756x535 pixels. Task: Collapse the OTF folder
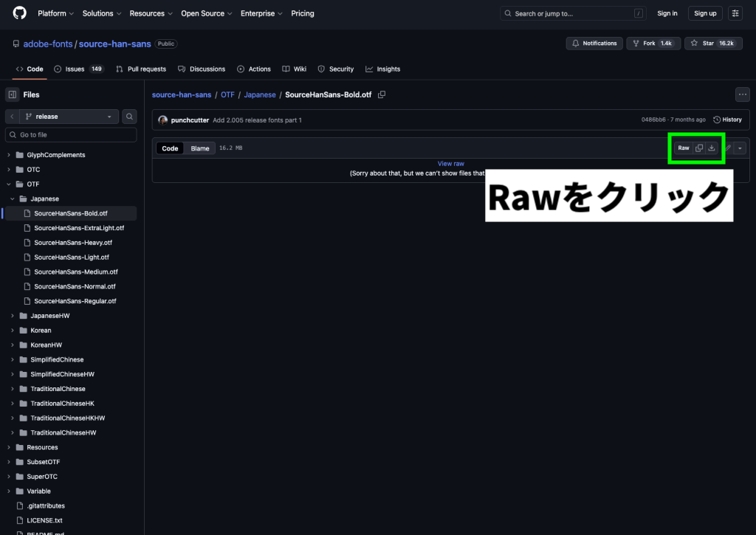[x=9, y=184]
